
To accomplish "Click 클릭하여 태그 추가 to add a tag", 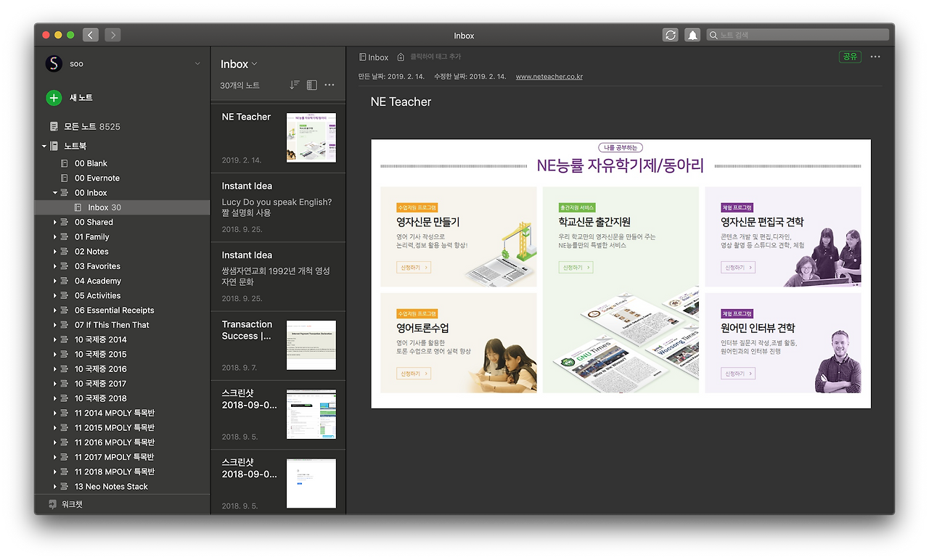I will (435, 57).
